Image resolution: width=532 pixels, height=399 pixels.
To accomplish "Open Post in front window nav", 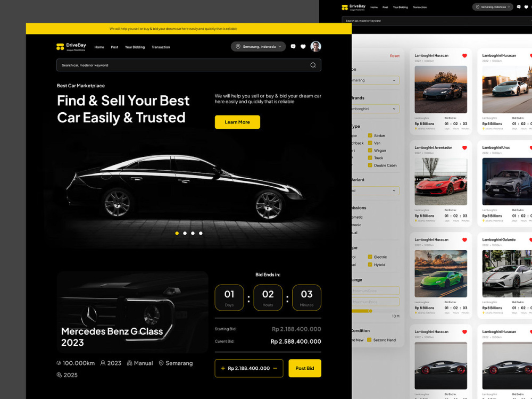I will [x=114, y=47].
